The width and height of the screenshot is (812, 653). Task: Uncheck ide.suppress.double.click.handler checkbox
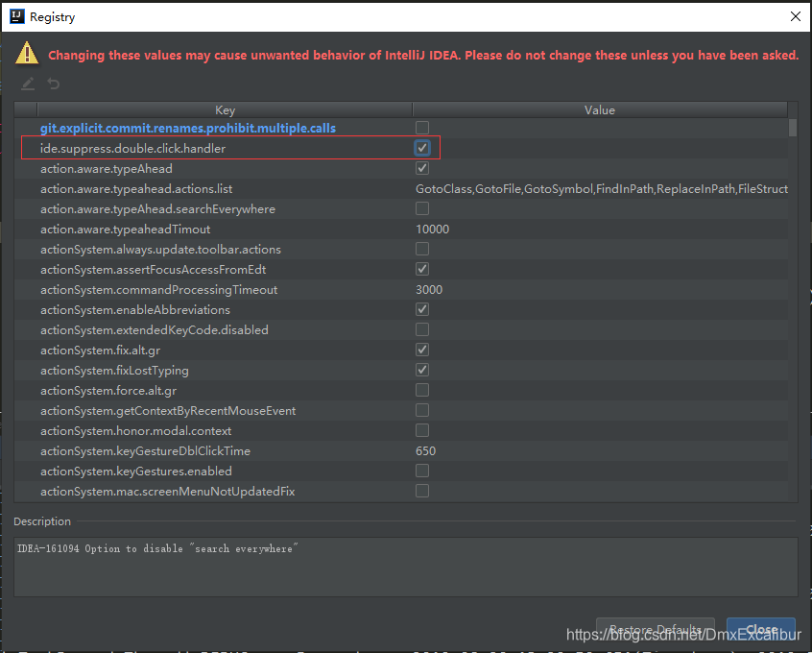[x=422, y=148]
